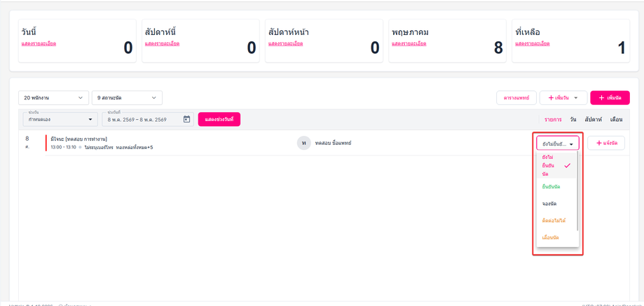Click the date range field 8 พ.ค. 2569

[146, 119]
